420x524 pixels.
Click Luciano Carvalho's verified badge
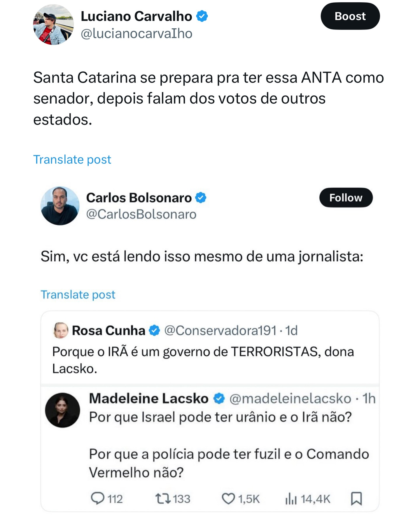(202, 16)
